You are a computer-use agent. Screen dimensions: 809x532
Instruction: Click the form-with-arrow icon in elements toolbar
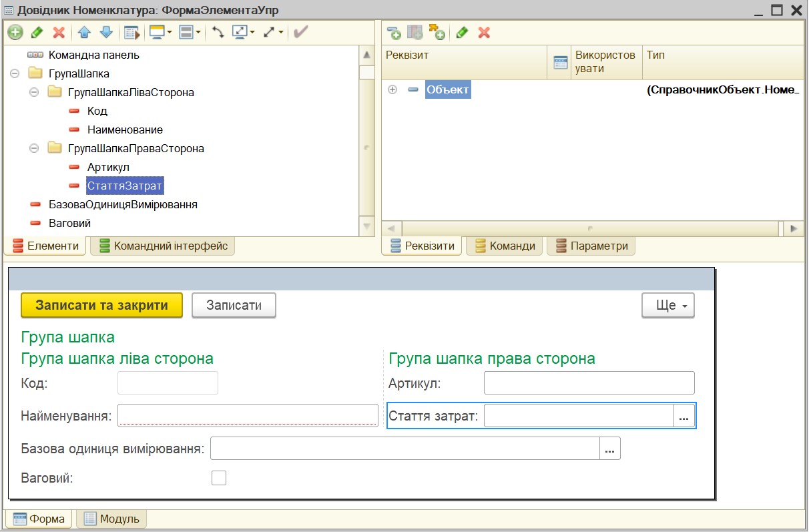132,32
